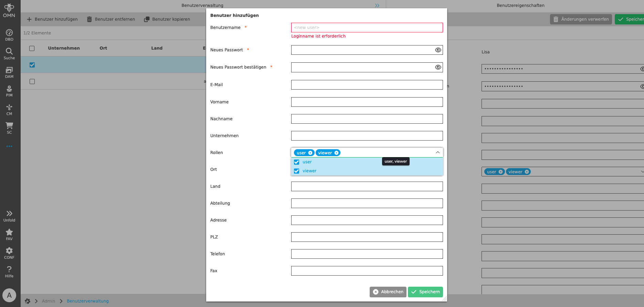Click the OMN logo icon

click(x=9, y=10)
